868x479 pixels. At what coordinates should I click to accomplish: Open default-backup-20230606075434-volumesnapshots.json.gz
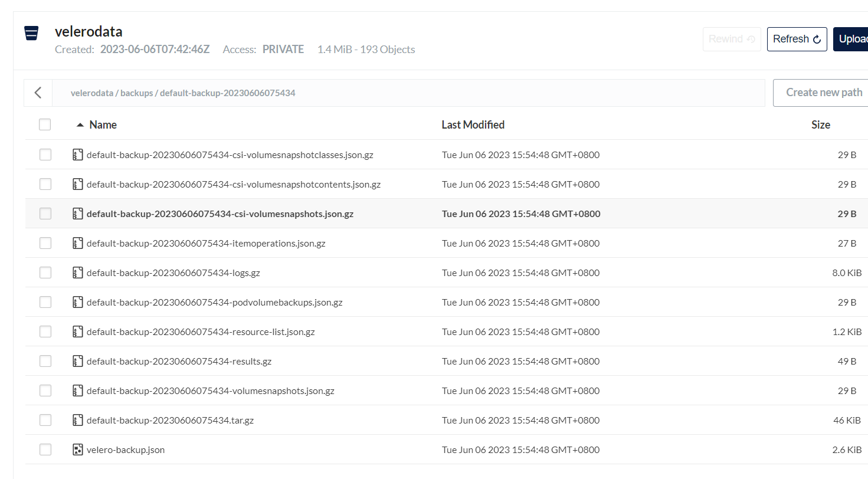coord(211,391)
